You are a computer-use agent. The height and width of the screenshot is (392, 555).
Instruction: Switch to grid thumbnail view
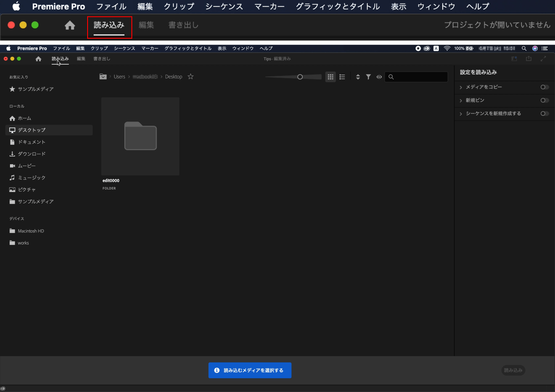click(330, 77)
